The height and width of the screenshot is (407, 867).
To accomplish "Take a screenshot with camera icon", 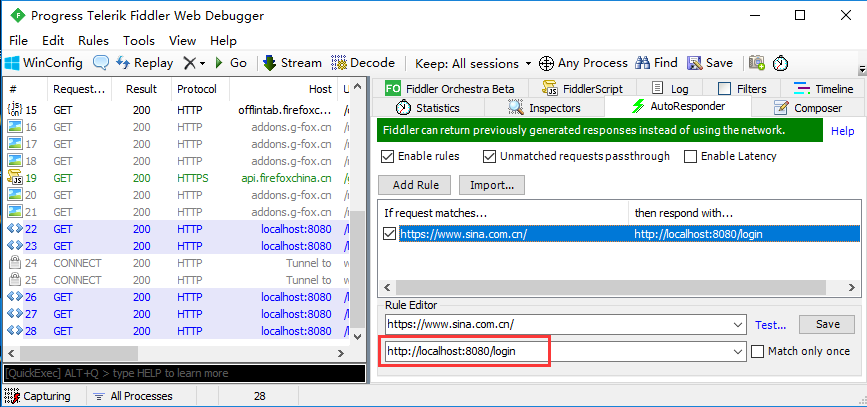I will pos(757,63).
